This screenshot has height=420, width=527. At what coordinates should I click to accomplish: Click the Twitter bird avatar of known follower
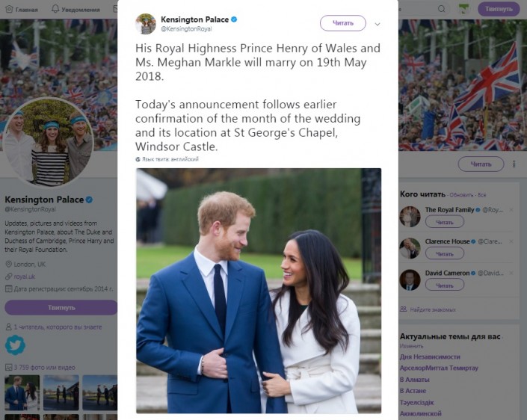coord(15,345)
